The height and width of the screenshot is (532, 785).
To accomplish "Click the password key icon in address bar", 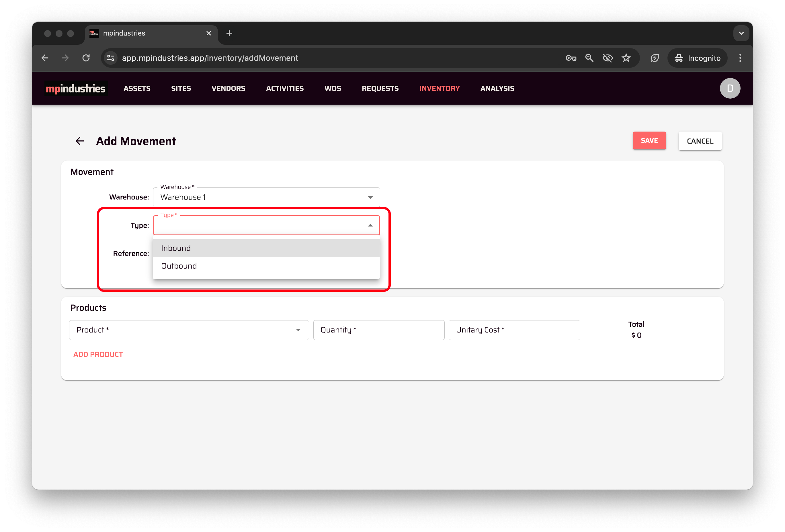I will (x=571, y=58).
